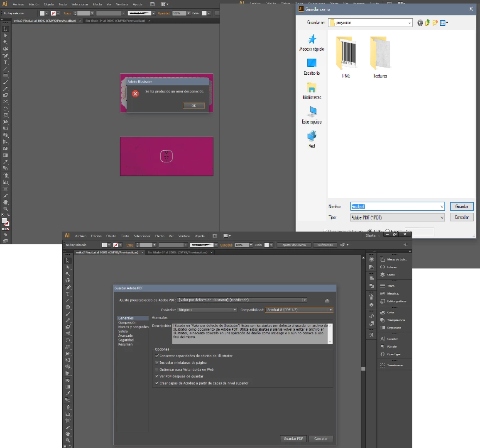Click Cancelar in Guardar Adobe PDF dialog
This screenshot has width=480, height=448.
pos(321,438)
